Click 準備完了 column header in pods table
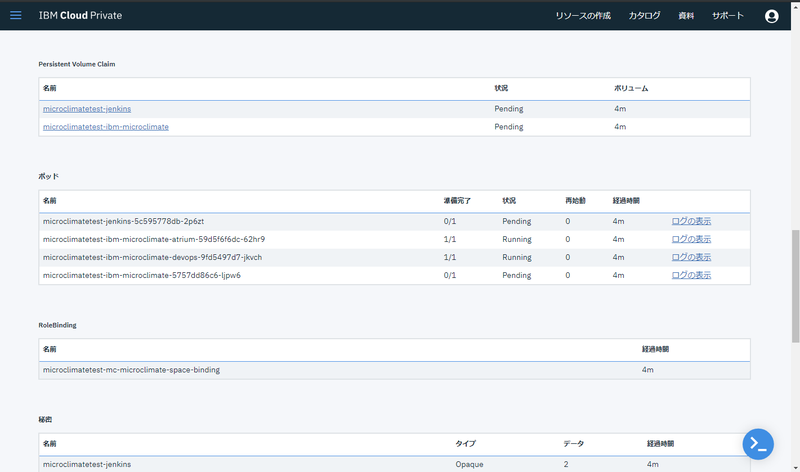The image size is (800, 472). [457, 201]
